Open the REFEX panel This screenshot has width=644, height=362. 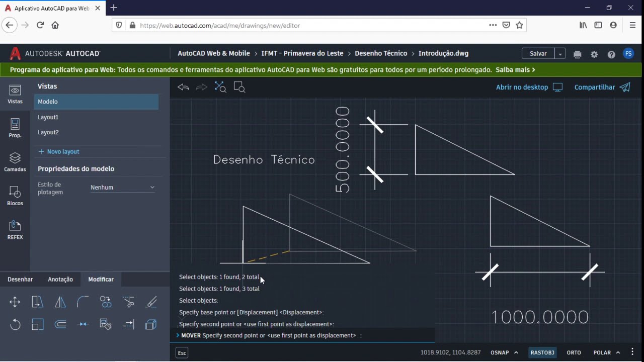[15, 230]
